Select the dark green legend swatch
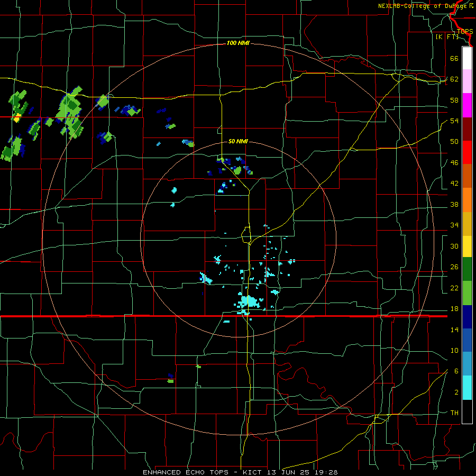The image size is (476, 476). click(x=467, y=269)
